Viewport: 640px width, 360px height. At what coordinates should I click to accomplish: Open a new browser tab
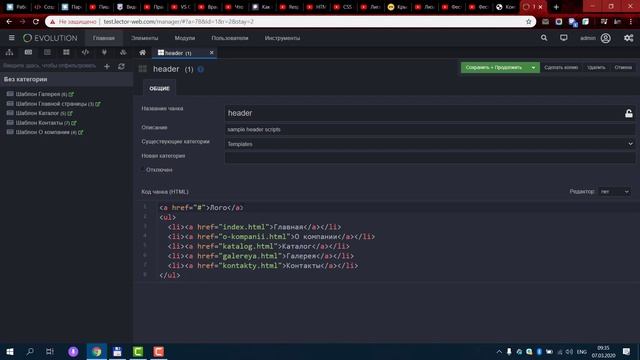[x=556, y=7]
